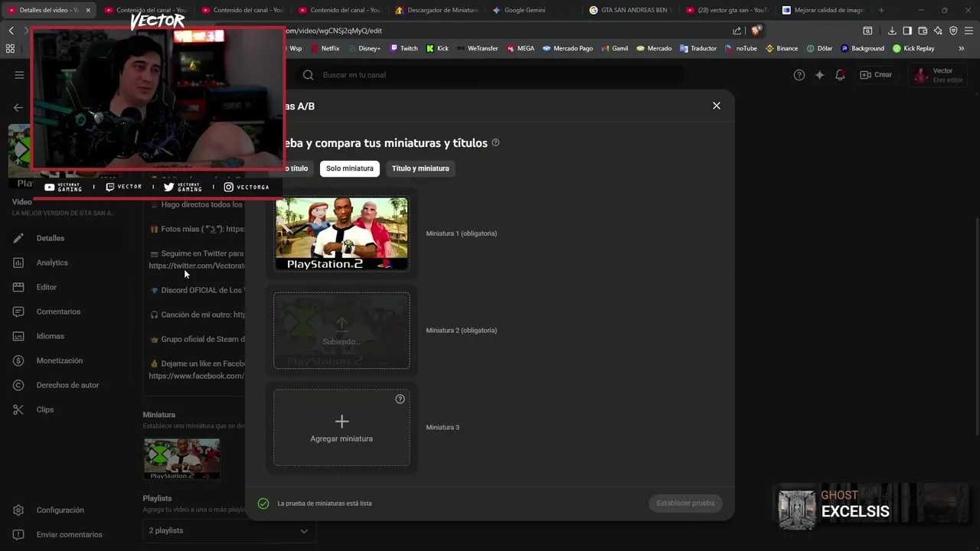Open the notifications bell
The width and height of the screenshot is (980, 551).
tap(841, 75)
